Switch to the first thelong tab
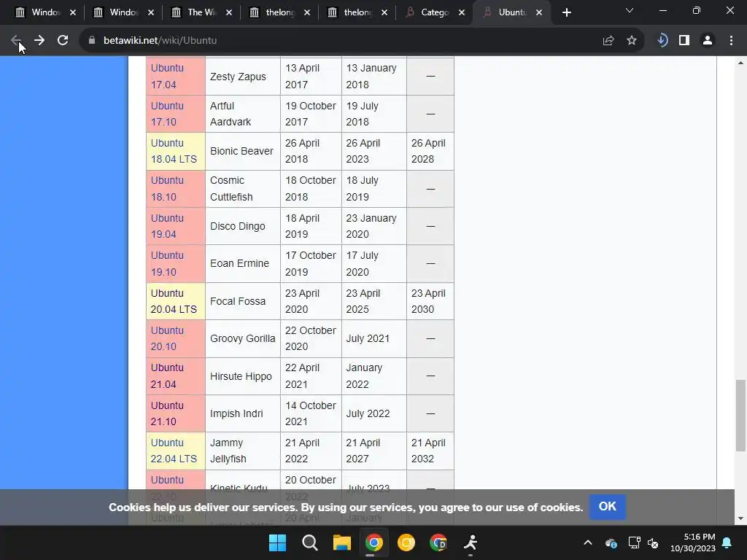 point(279,12)
